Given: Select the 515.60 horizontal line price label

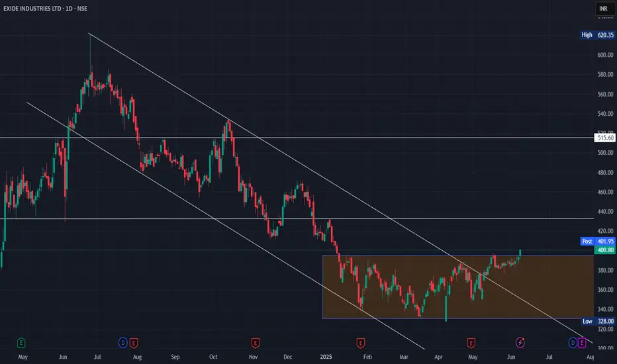Looking at the screenshot, I should [x=605, y=138].
